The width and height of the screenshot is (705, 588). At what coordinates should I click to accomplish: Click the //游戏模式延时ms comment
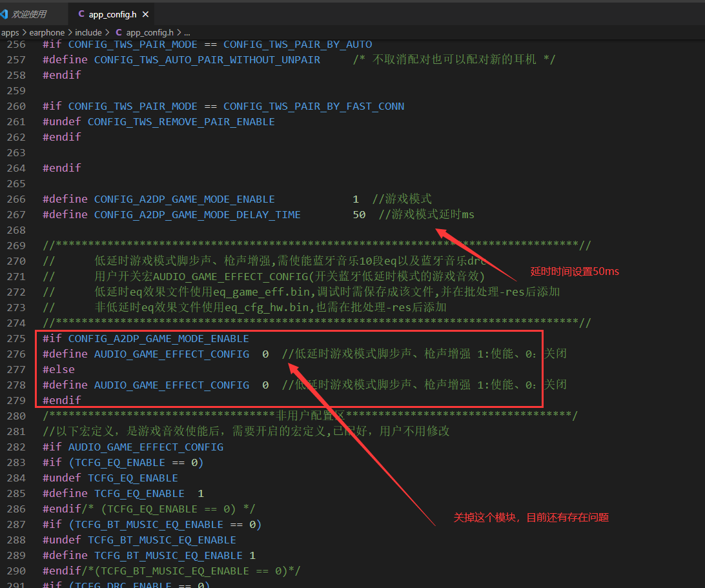426,214
